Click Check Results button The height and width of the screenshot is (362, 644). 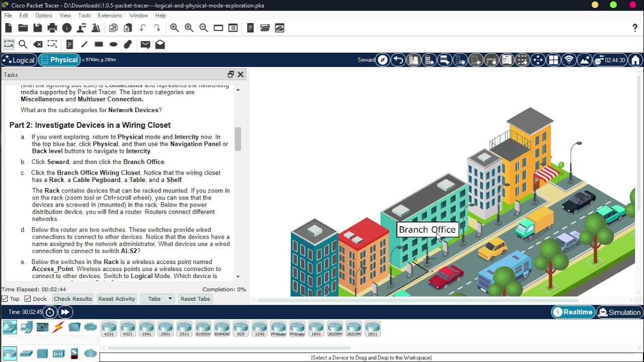tap(72, 299)
